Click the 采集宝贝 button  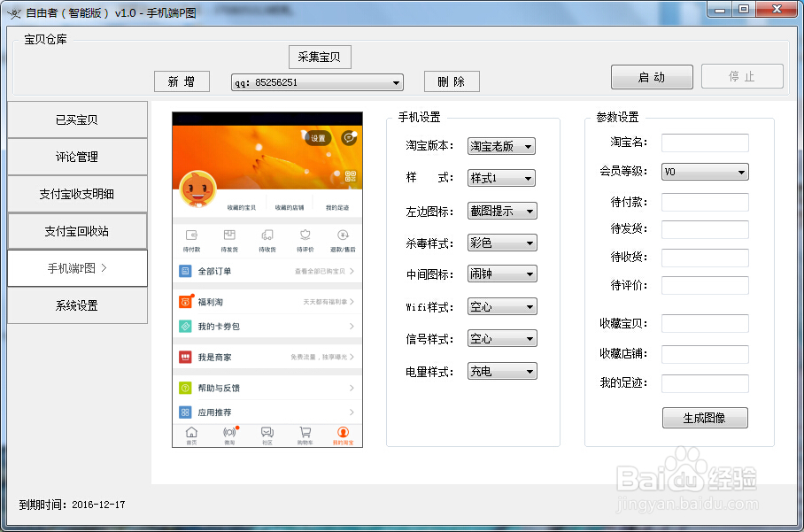point(319,57)
